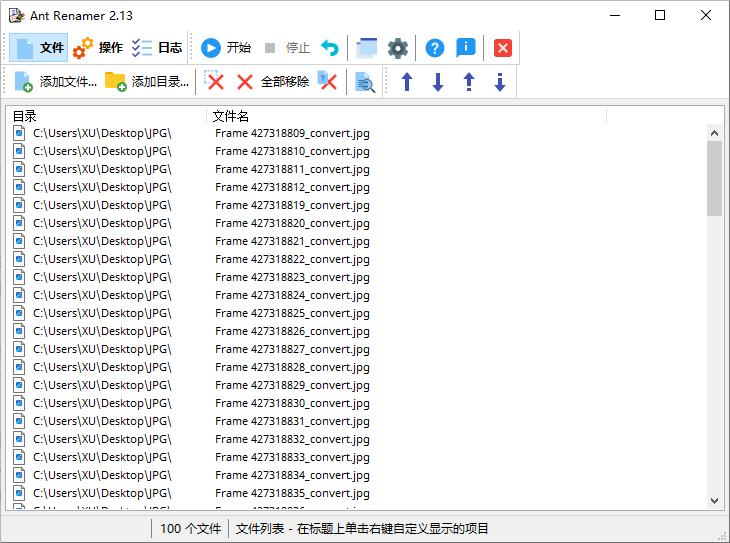Sort by the 文件名 column header
The width and height of the screenshot is (730, 543).
coord(406,115)
